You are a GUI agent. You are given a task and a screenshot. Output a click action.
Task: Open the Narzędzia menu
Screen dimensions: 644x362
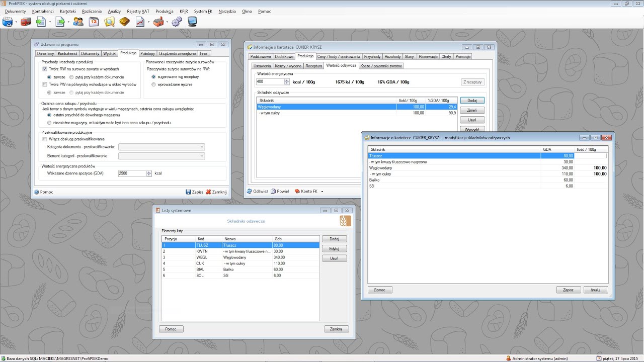(227, 11)
